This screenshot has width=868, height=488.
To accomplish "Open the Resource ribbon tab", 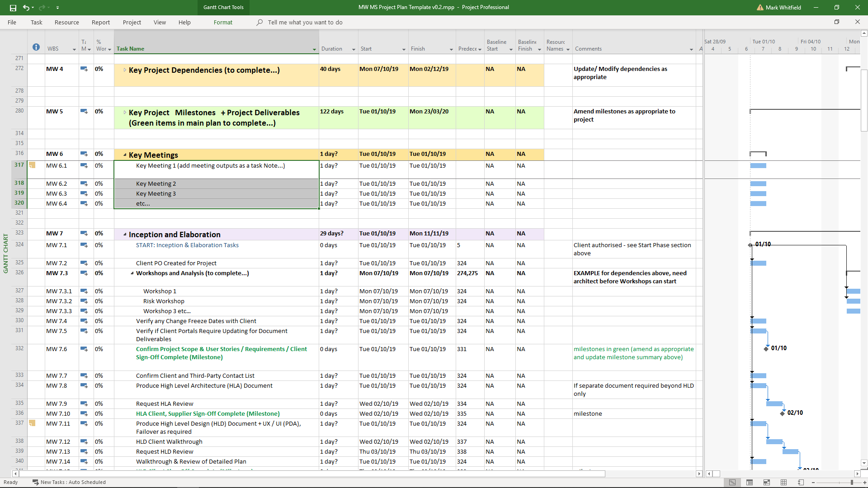I will tap(66, 22).
